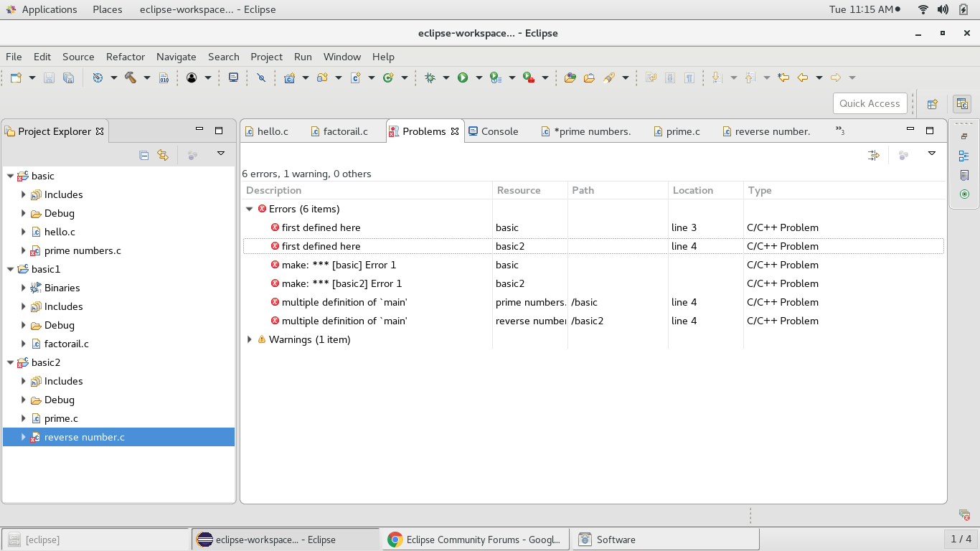This screenshot has height=551, width=980.
Task: Open the Refactor menu
Action: (126, 57)
